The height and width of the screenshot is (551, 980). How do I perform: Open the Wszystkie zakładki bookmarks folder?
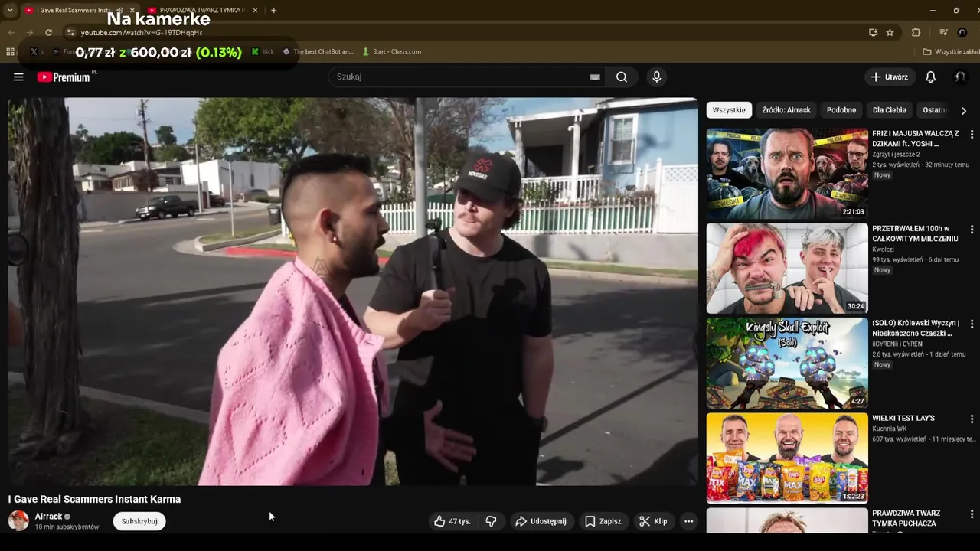[x=951, y=51]
